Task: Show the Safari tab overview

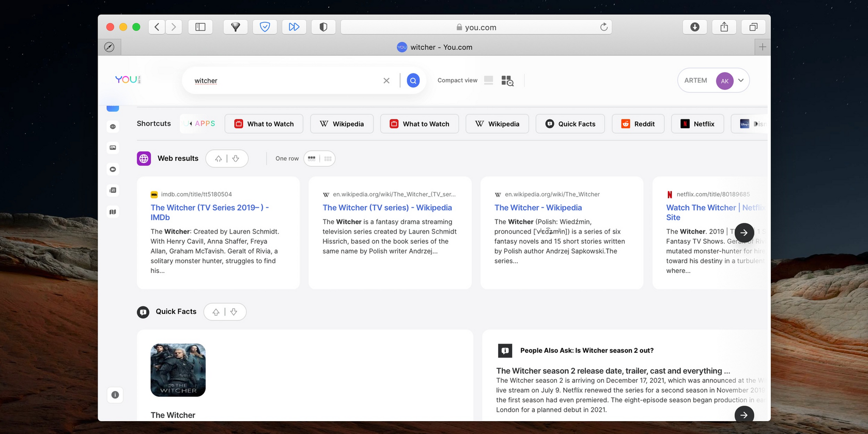Action: click(x=754, y=27)
